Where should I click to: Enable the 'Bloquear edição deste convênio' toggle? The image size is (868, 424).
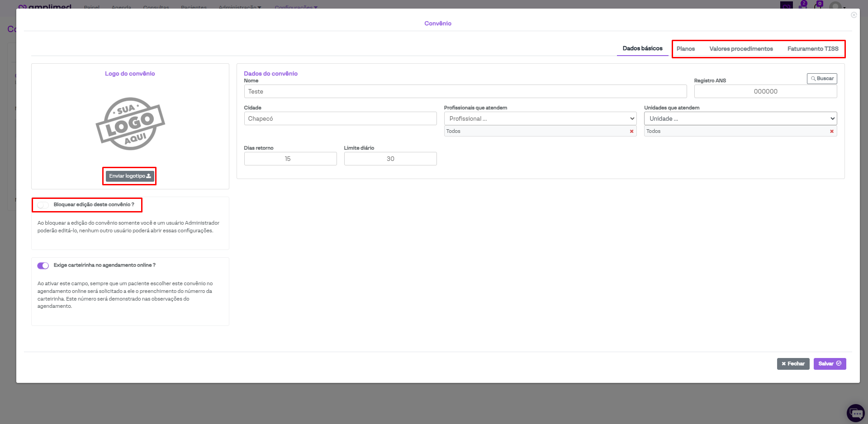43,205
